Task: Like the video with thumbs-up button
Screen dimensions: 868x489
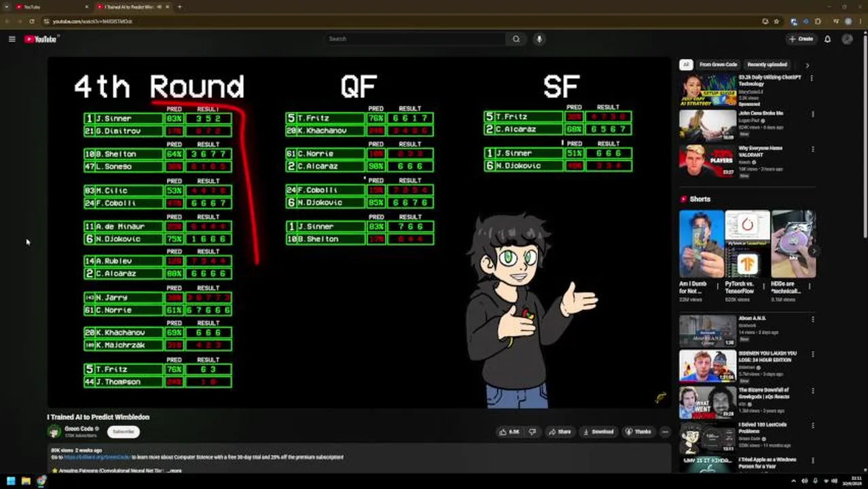Action: (509, 431)
